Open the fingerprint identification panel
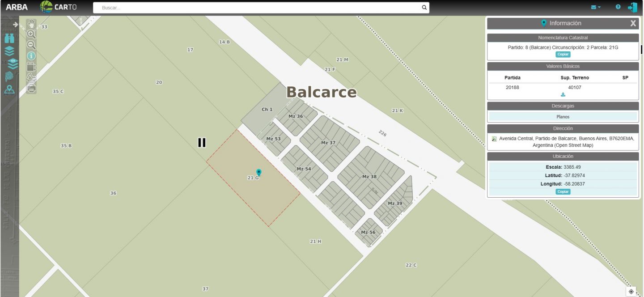 [x=9, y=77]
